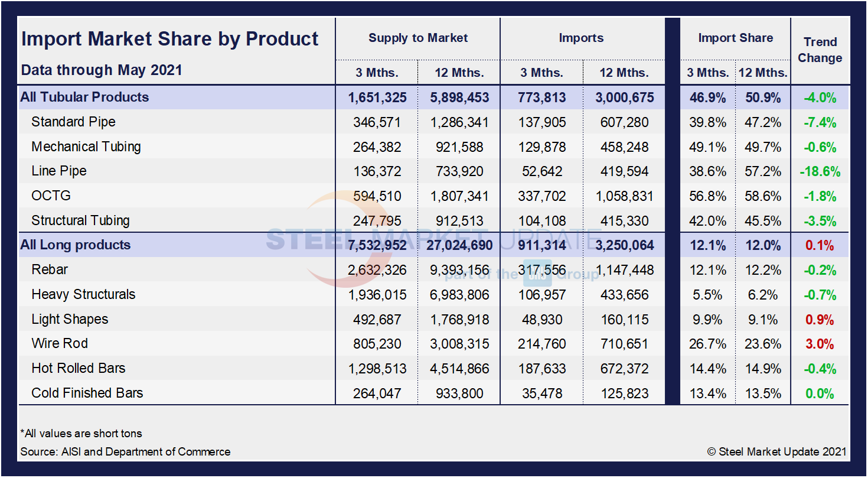Image resolution: width=868 pixels, height=478 pixels.
Task: Click the Line Pipe -18.6% trend value
Action: [819, 171]
